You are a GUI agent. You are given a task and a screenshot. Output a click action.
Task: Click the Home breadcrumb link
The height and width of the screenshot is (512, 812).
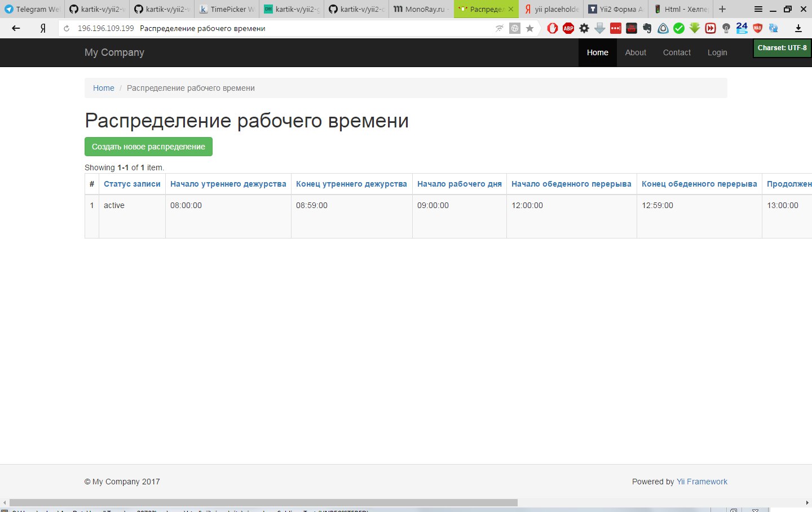(104, 88)
